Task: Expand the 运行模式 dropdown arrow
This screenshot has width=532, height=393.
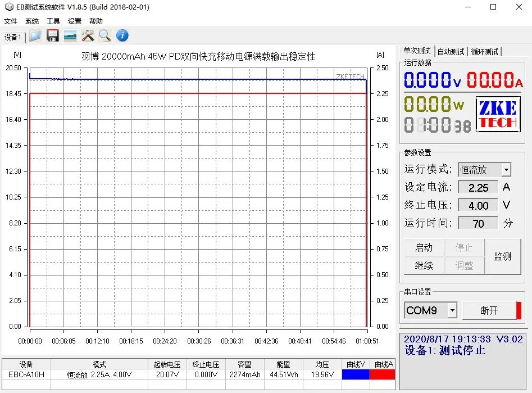Action: click(506, 169)
